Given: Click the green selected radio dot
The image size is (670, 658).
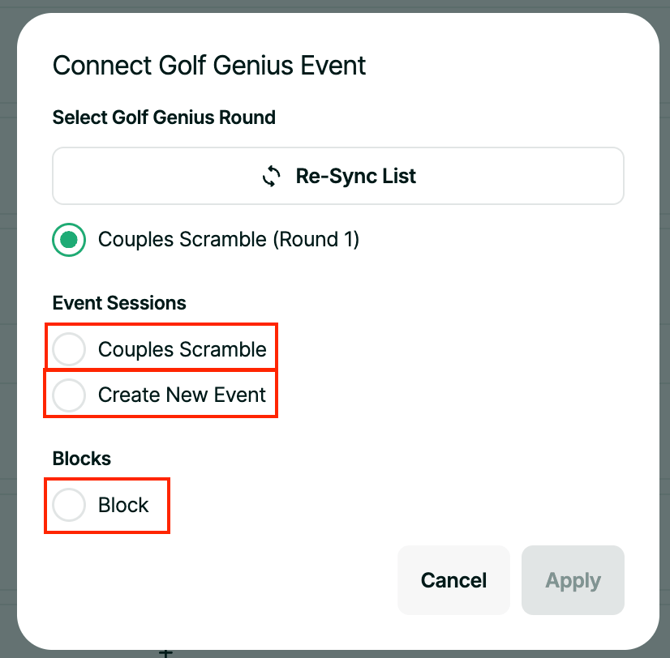Looking at the screenshot, I should [69, 240].
